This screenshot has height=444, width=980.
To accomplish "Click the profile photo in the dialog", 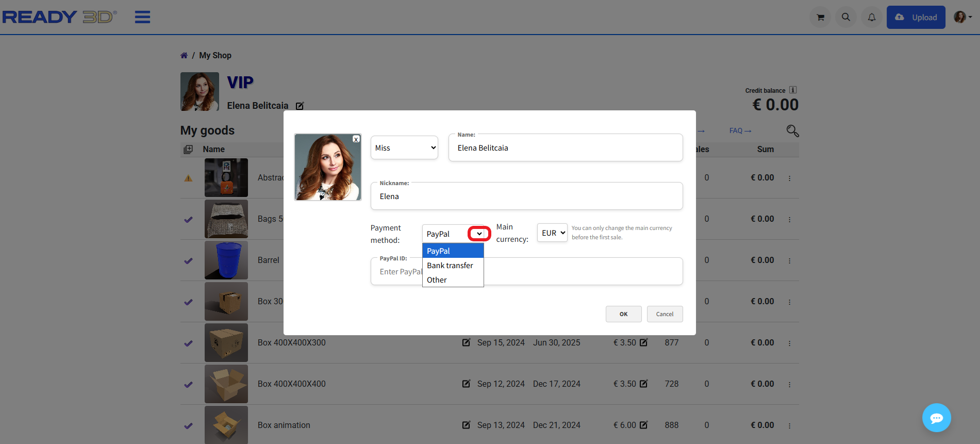I will tap(328, 167).
